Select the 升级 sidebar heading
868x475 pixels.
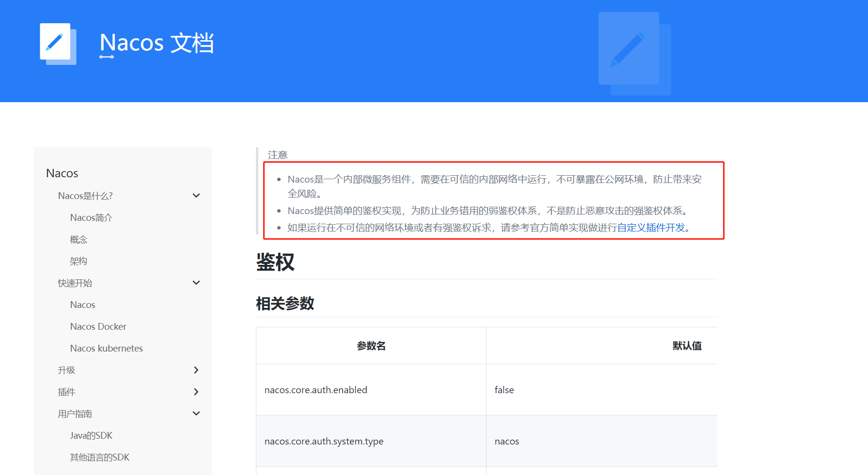coord(66,370)
